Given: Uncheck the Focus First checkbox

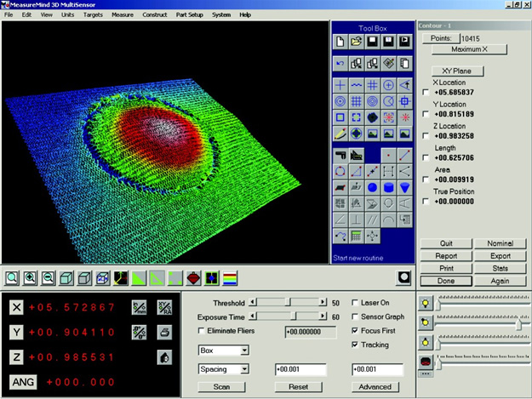Looking at the screenshot, I should click(x=357, y=330).
